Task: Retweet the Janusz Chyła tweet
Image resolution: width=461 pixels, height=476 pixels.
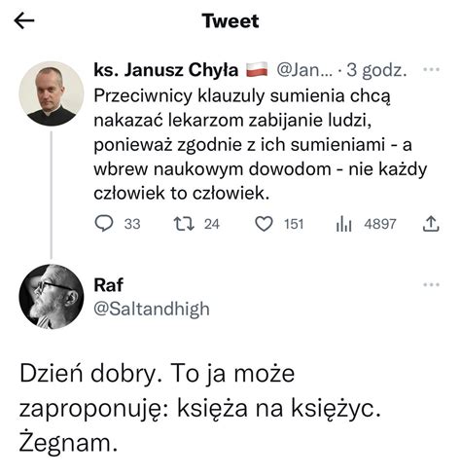Action: point(184,224)
